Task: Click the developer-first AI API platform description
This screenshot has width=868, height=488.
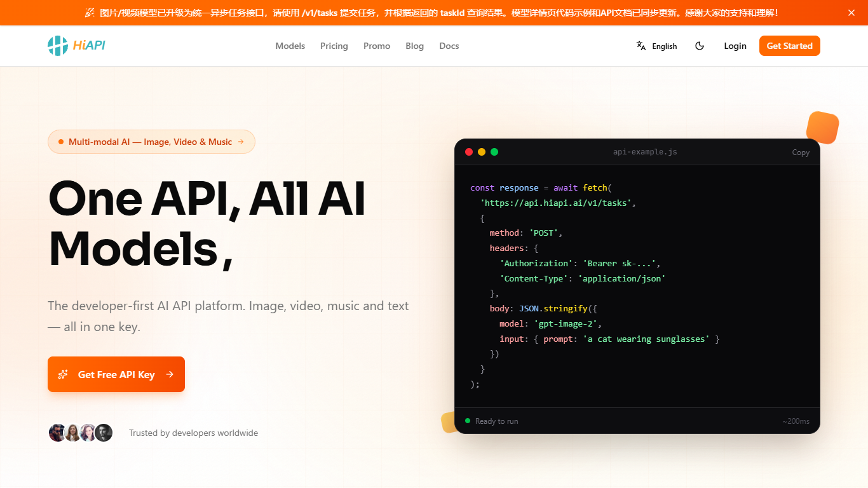Action: coord(228,316)
